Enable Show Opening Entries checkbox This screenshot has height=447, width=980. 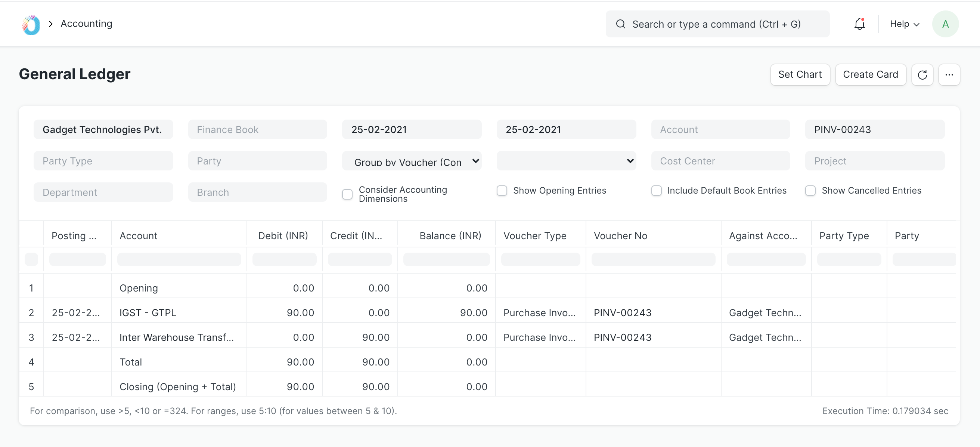(x=502, y=191)
